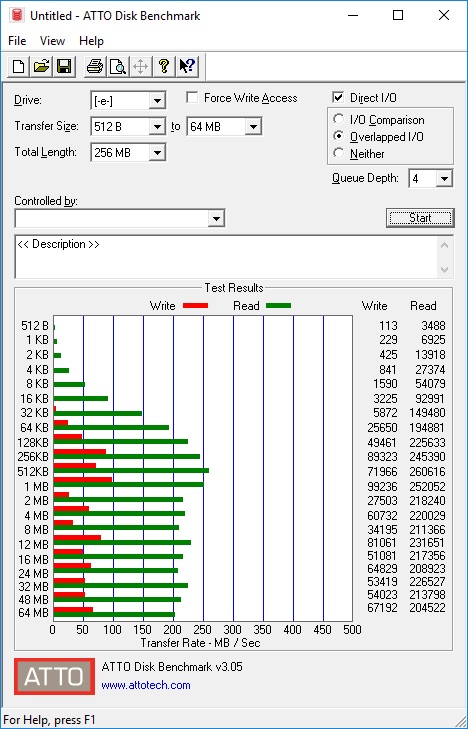This screenshot has height=729, width=468.
Task: Click inside the Description text box
Action: pos(228,257)
